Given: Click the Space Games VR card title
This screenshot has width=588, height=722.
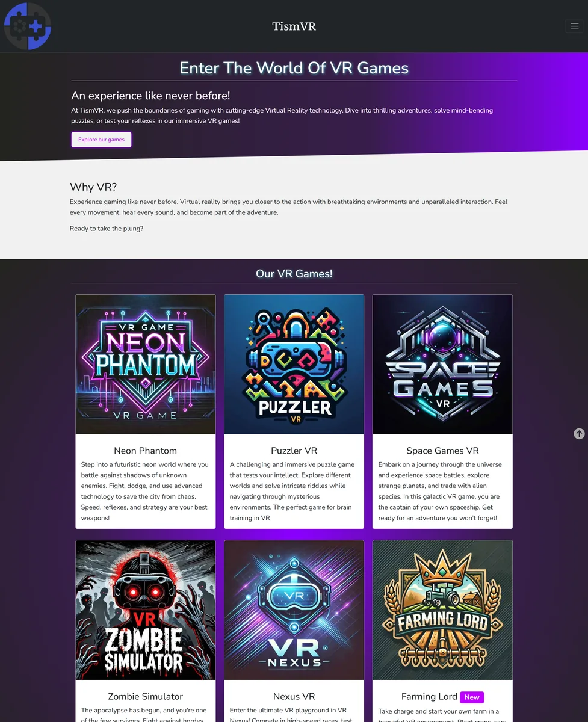Looking at the screenshot, I should coord(442,451).
